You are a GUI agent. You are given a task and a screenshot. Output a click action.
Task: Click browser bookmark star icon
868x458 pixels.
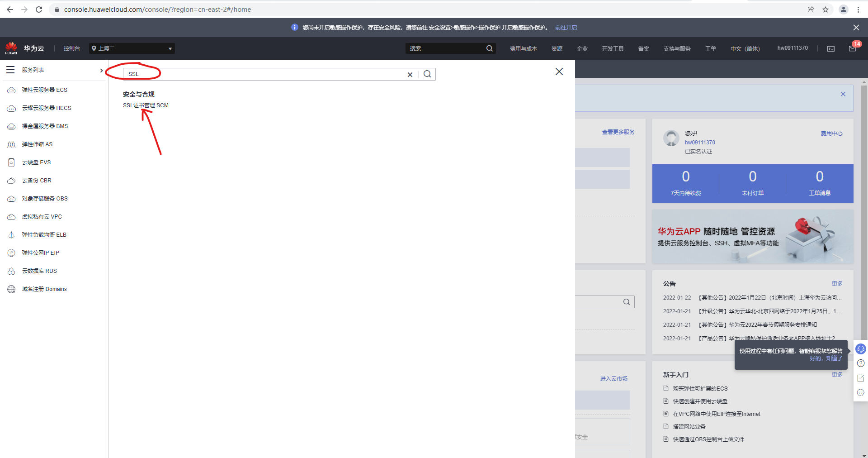point(826,9)
